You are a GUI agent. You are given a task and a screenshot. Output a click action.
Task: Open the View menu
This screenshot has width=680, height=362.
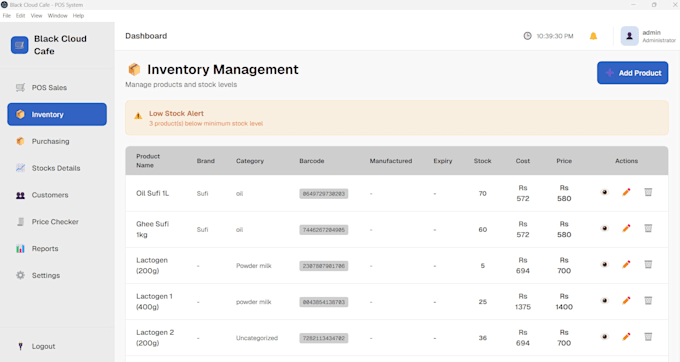point(36,16)
